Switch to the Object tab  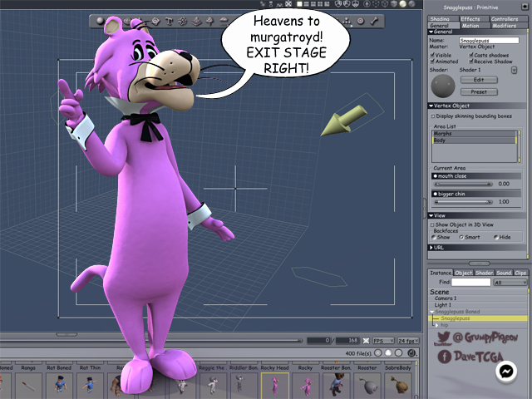[464, 273]
